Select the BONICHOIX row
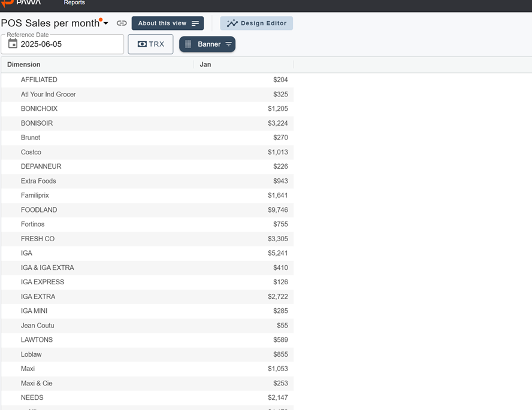Screen dimensions: 532x410 (x=147, y=108)
